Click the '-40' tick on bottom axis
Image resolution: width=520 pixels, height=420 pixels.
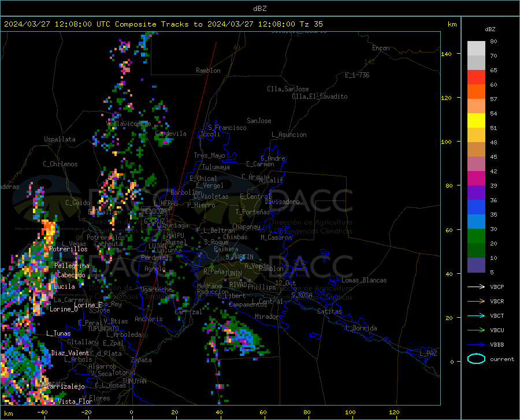pyautogui.click(x=42, y=412)
